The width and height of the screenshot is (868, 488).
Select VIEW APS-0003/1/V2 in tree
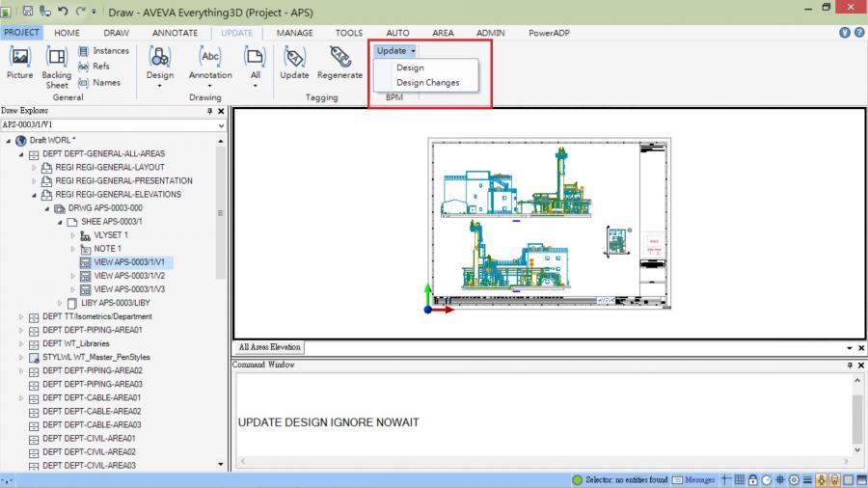tap(129, 276)
